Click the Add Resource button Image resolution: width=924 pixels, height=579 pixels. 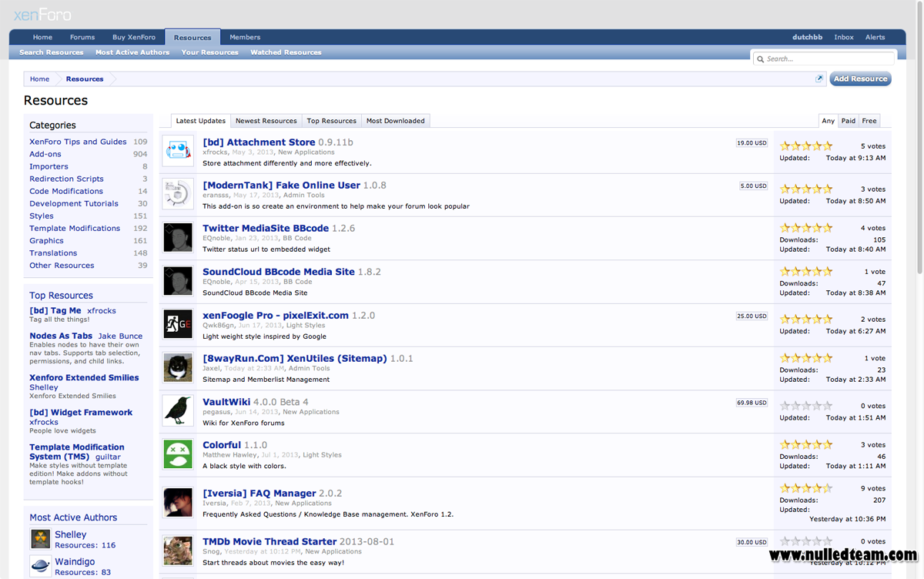[860, 79]
